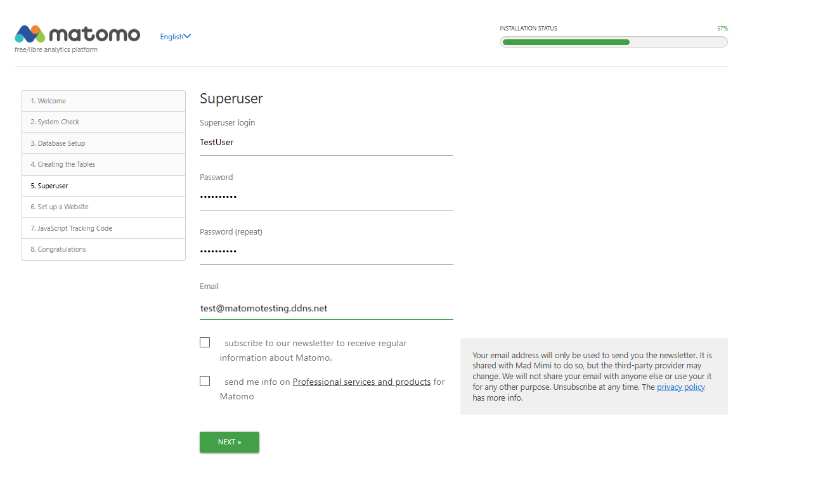Open the privacy policy link
Image resolution: width=830 pixels, height=504 pixels.
point(680,387)
